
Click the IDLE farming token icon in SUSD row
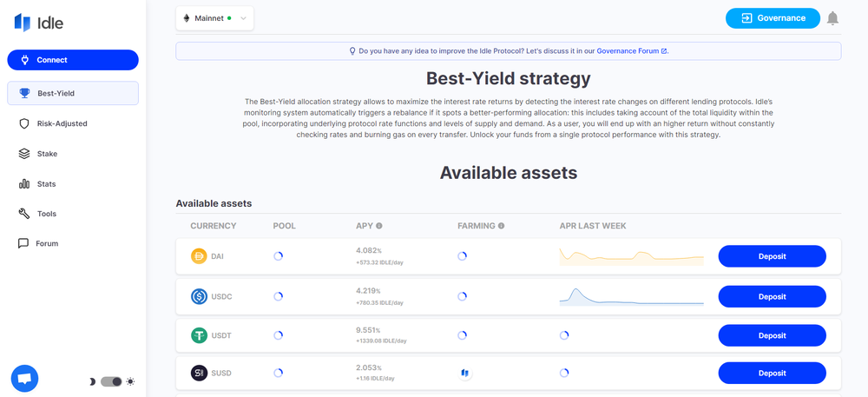(465, 374)
